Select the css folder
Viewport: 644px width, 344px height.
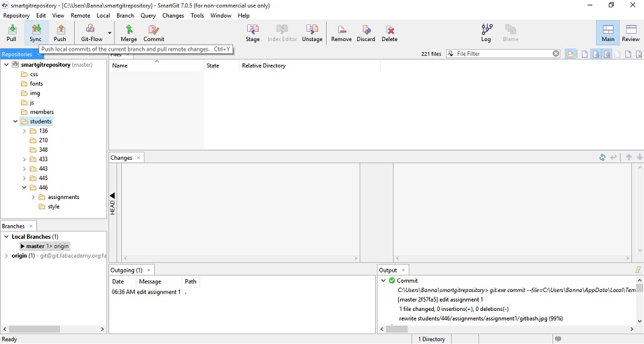30,74
